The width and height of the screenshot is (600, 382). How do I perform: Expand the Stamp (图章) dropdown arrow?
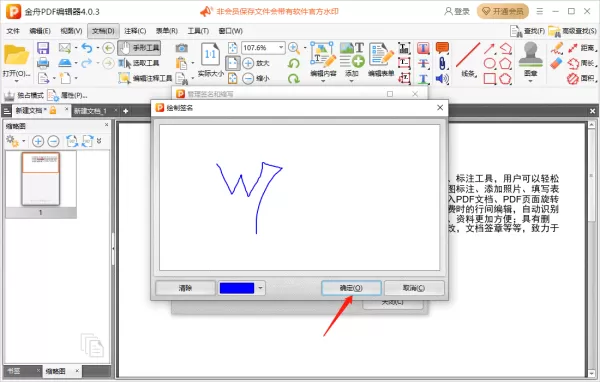[x=531, y=81]
